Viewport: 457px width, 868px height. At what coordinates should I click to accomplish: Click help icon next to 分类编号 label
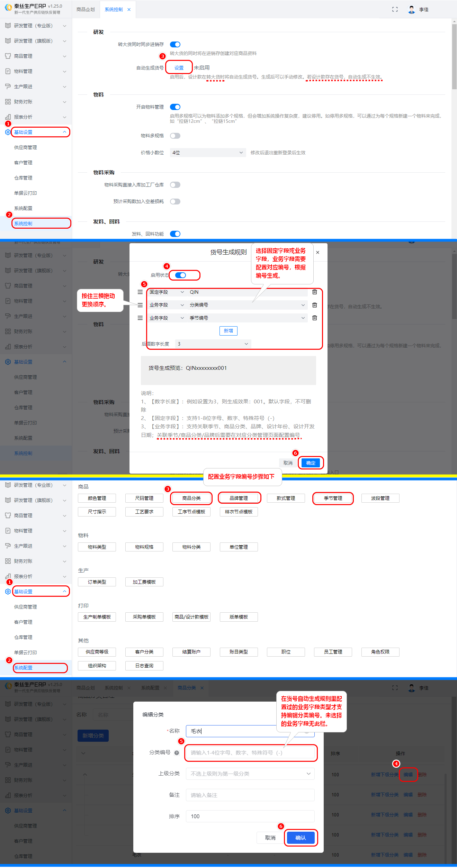tap(177, 753)
